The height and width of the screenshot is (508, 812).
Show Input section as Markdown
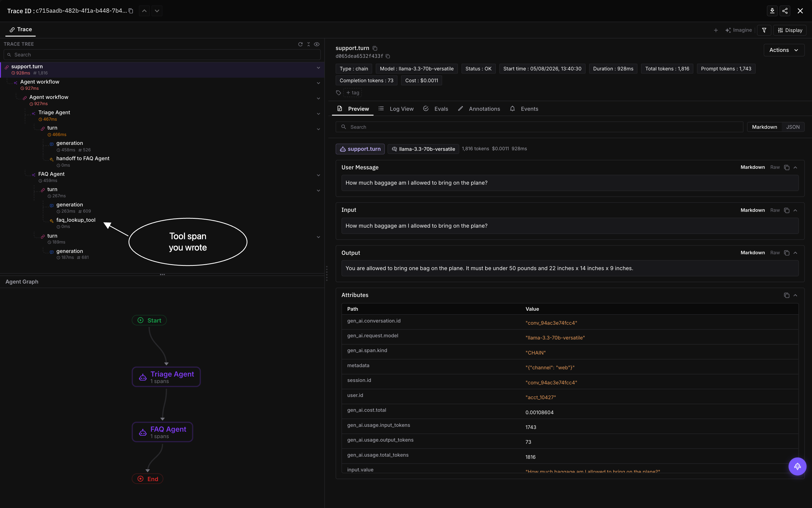click(753, 210)
